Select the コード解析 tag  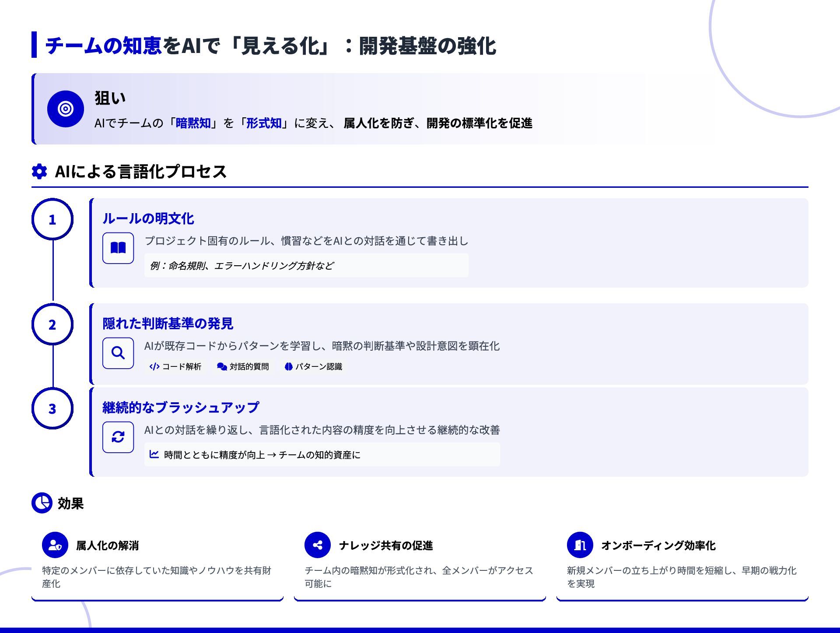[175, 366]
